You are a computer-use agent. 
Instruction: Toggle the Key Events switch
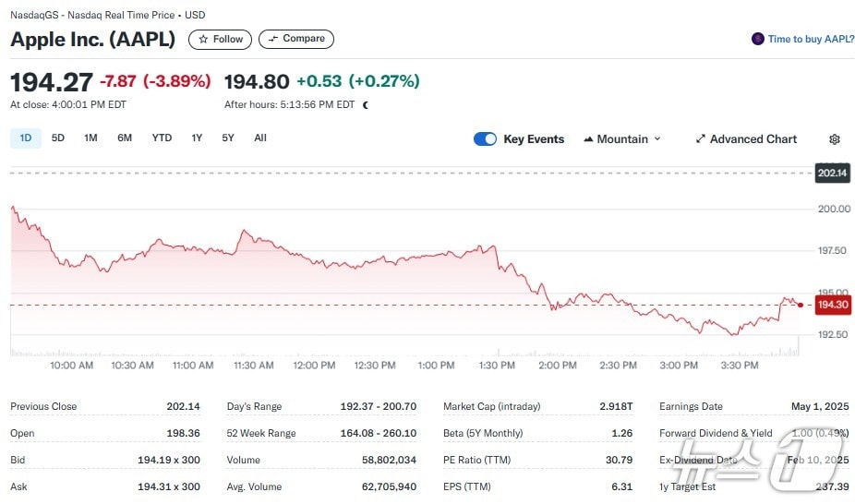click(x=485, y=139)
